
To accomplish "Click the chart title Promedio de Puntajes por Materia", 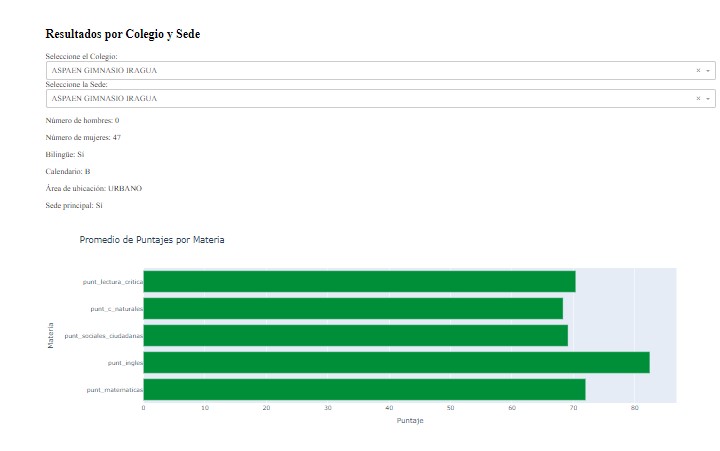I will (x=152, y=241).
